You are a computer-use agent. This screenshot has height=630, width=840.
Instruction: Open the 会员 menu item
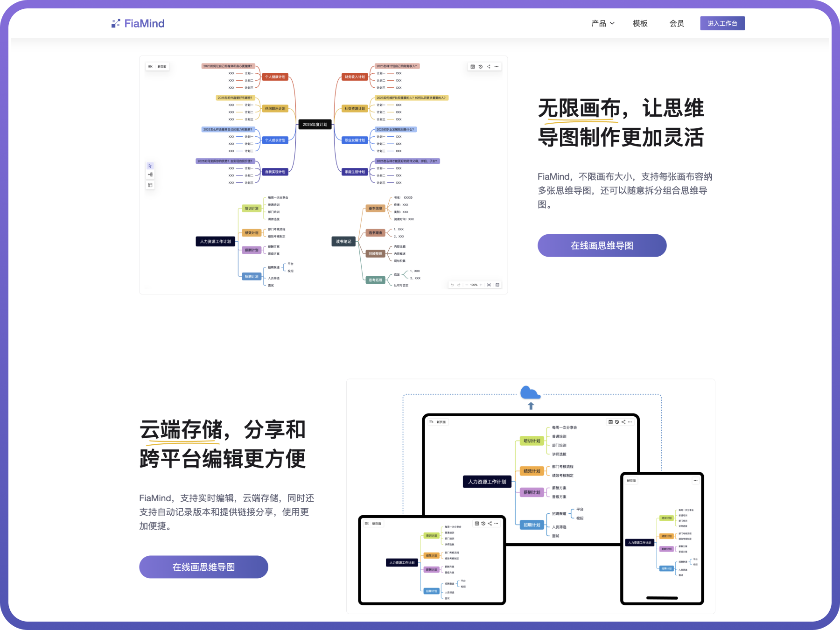pos(677,23)
